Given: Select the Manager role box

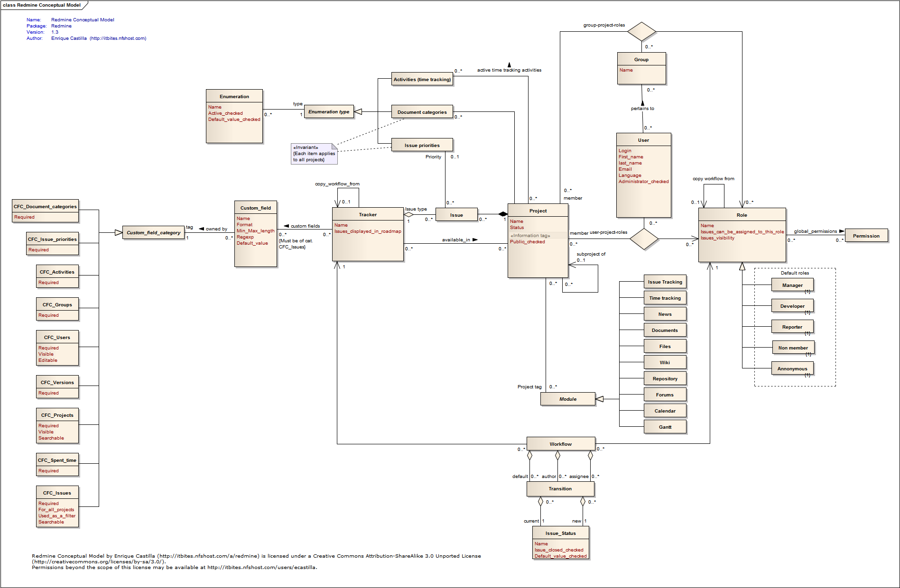Looking at the screenshot, I should pos(792,285).
